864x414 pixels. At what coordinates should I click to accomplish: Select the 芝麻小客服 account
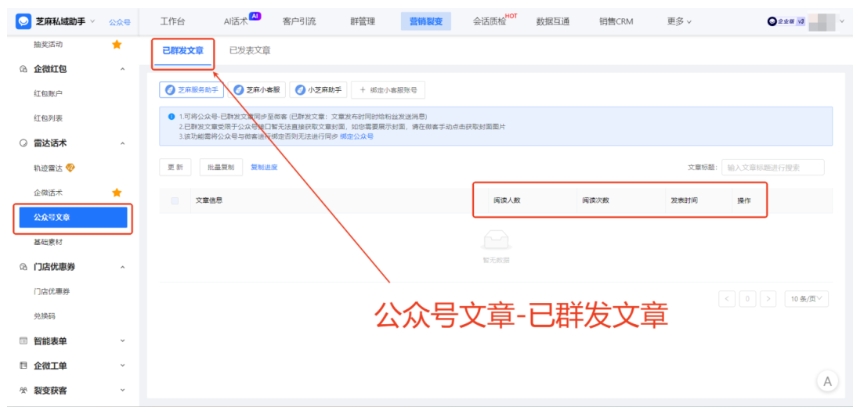tap(256, 90)
